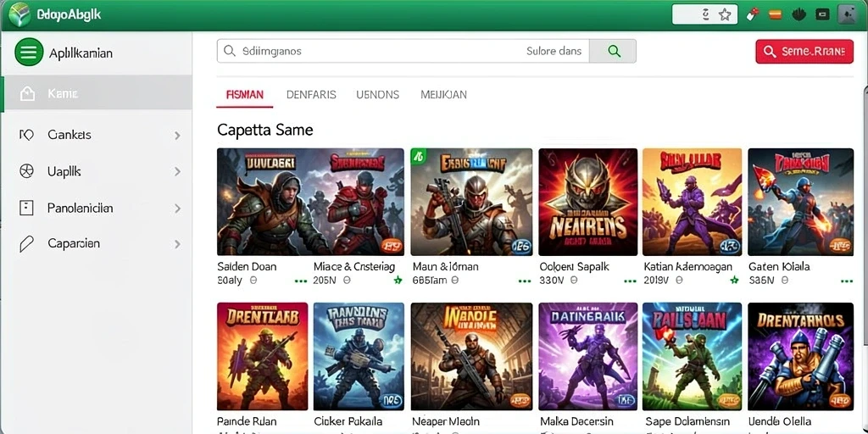
Task: Open the profile avatar in top right
Action: (848, 15)
